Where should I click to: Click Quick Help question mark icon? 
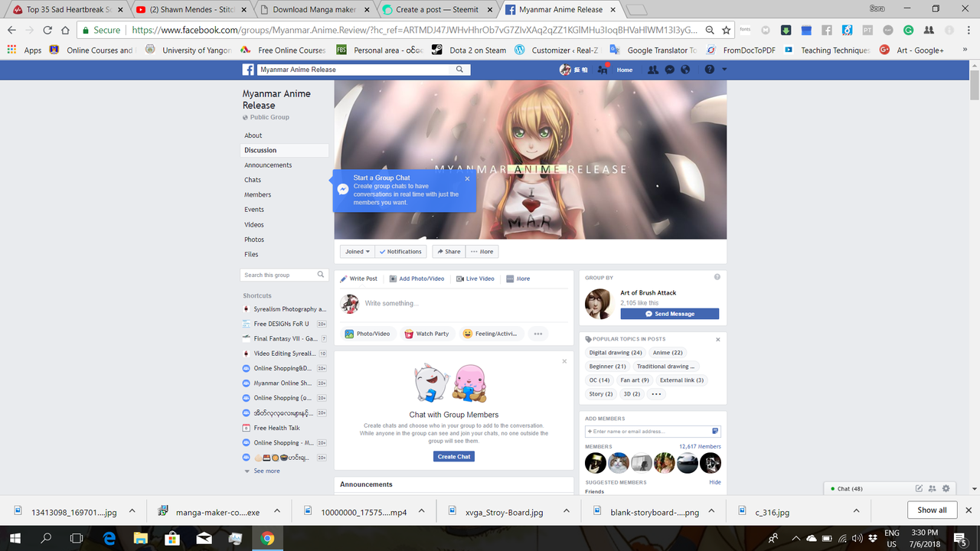[x=709, y=70]
